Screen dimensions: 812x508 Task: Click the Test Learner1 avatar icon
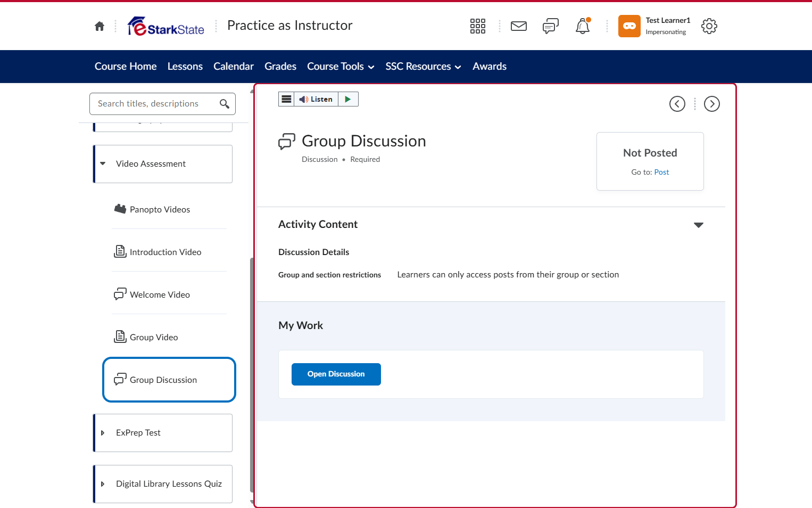(x=629, y=26)
